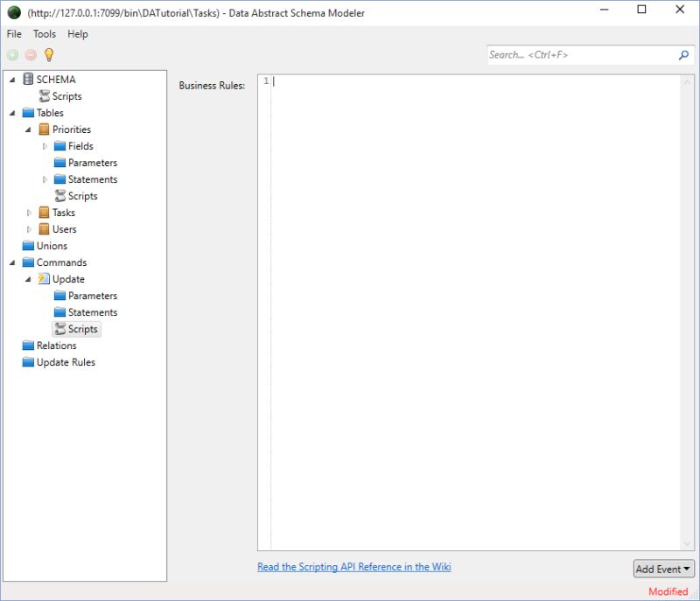The image size is (700, 601).
Task: Minimize the Schema Modeler window
Action: [605, 10]
